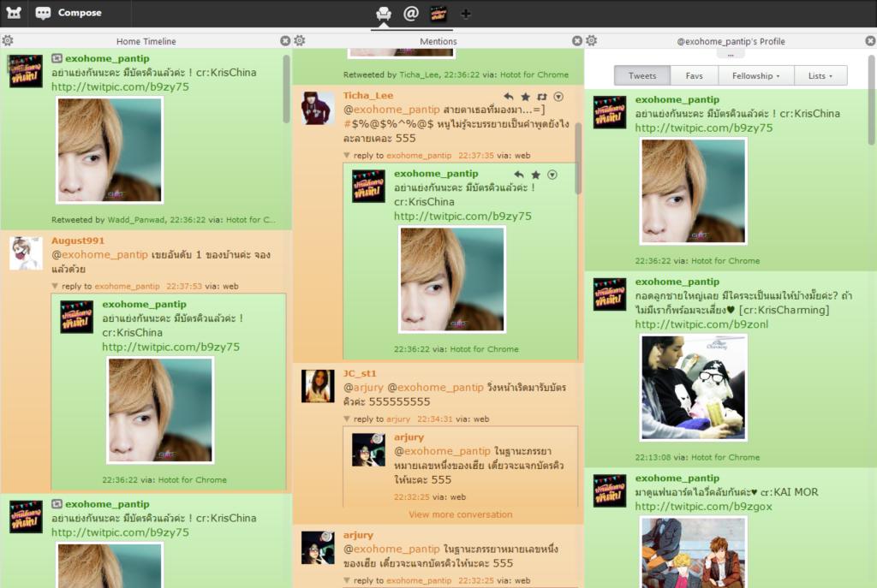Favorite quoted exohome_pantip tweet in Mentions
Viewport: 877px width, 588px height.
536,175
